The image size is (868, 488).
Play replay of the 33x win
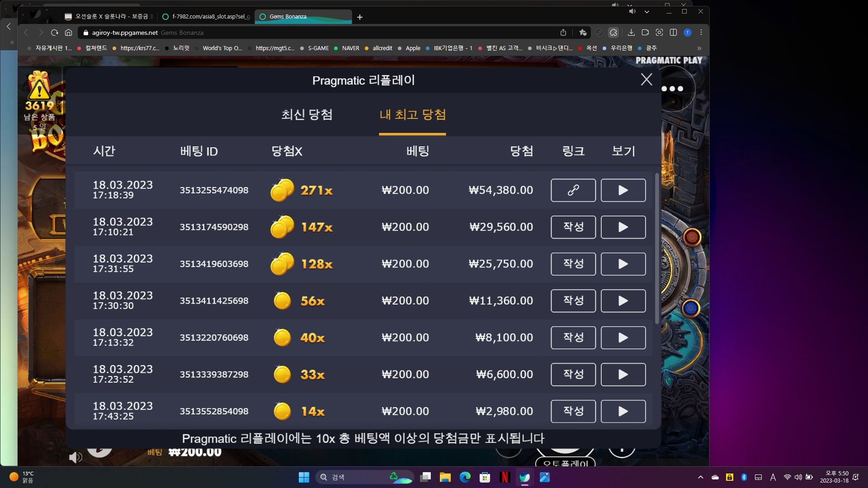(x=623, y=375)
